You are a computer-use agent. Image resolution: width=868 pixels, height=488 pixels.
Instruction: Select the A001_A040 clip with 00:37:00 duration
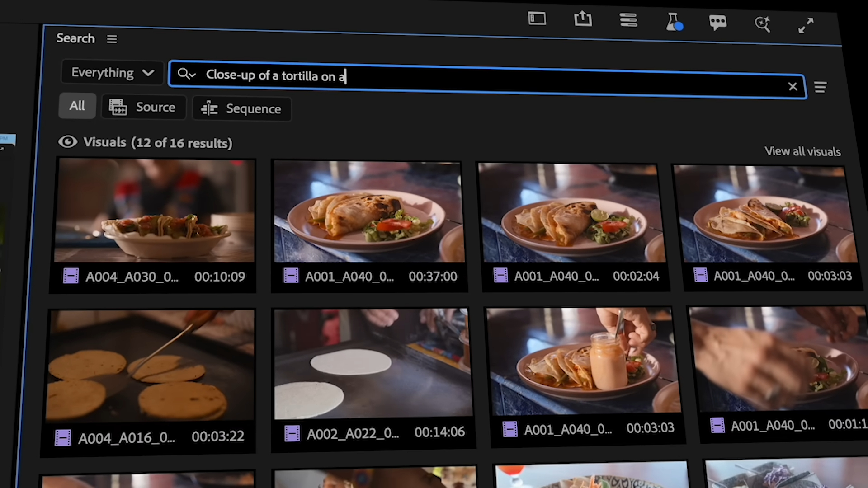(x=368, y=212)
